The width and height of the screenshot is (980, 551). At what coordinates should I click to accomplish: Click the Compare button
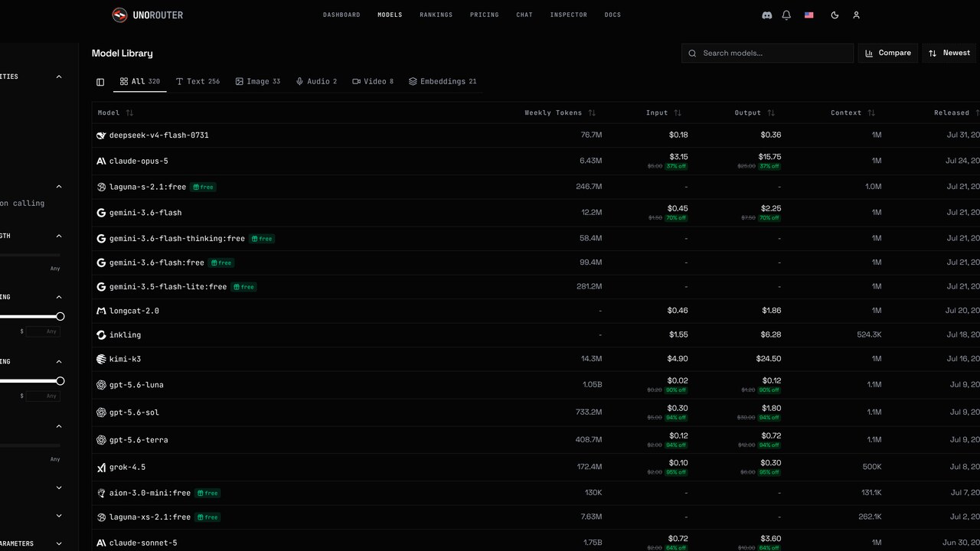(888, 53)
